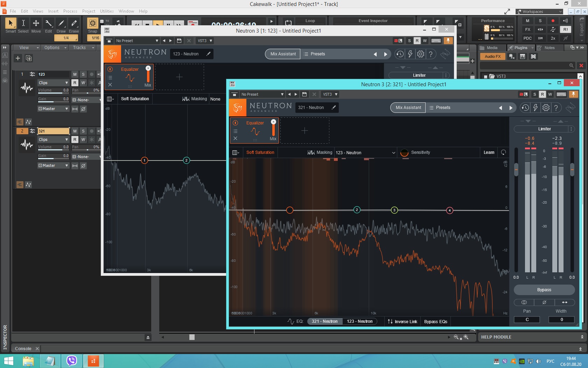
Task: Click EQ node 2 in front Neutron window
Action: 357,210
